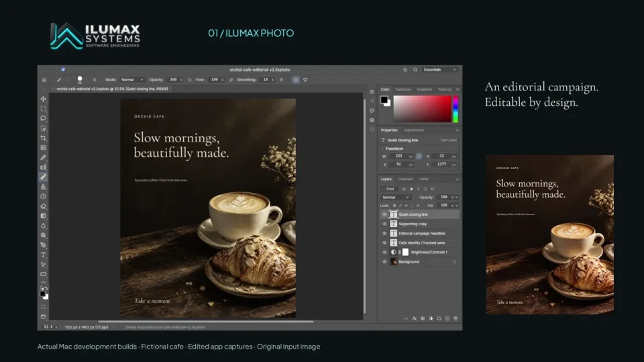Select the History Brush tool
Screen dimensions: 644x362
(x=43, y=196)
